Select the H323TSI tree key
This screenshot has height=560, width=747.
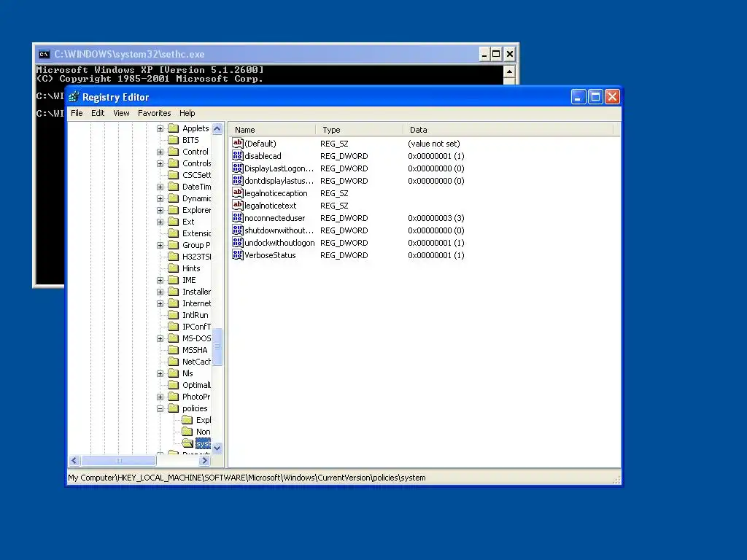pos(196,257)
